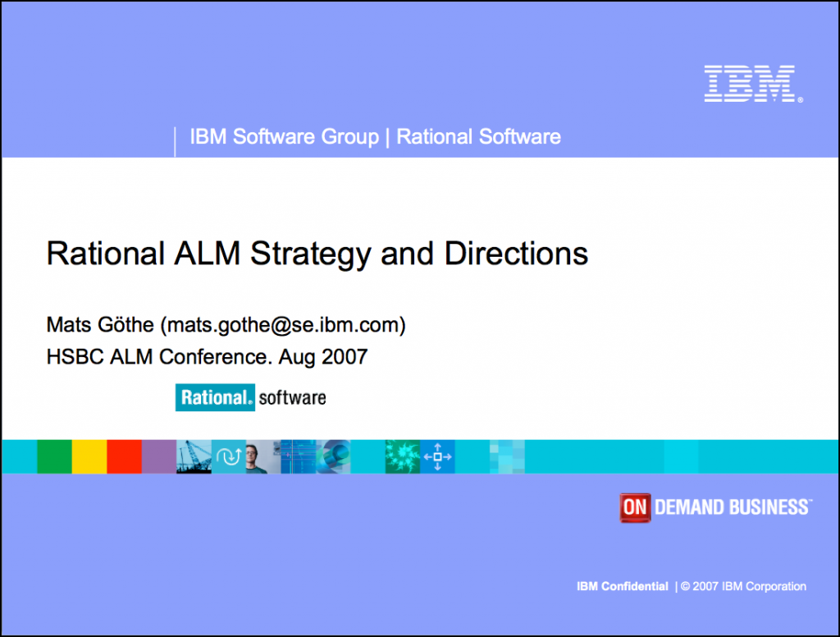Click the 'IBM Software Group' header text
Screen dimensions: 840x637
tap(284, 137)
